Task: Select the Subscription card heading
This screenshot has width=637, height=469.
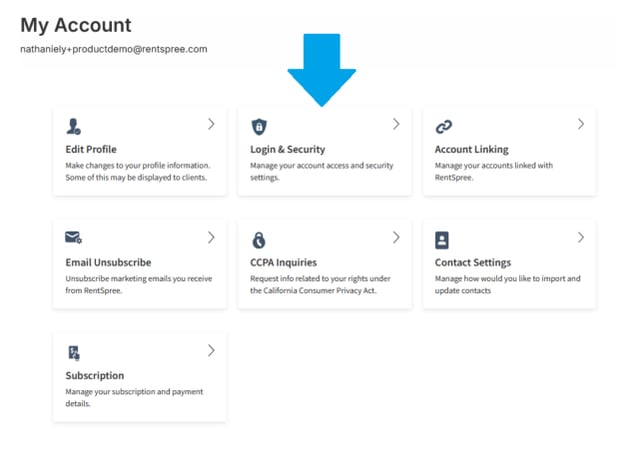Action: 95,376
